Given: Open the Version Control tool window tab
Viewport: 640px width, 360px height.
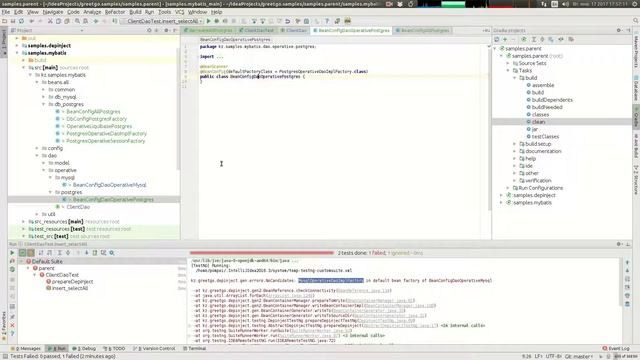Looking at the screenshot, I should pos(154,349).
